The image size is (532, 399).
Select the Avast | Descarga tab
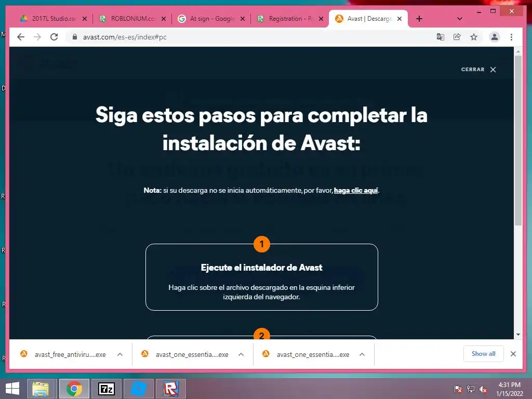point(363,19)
